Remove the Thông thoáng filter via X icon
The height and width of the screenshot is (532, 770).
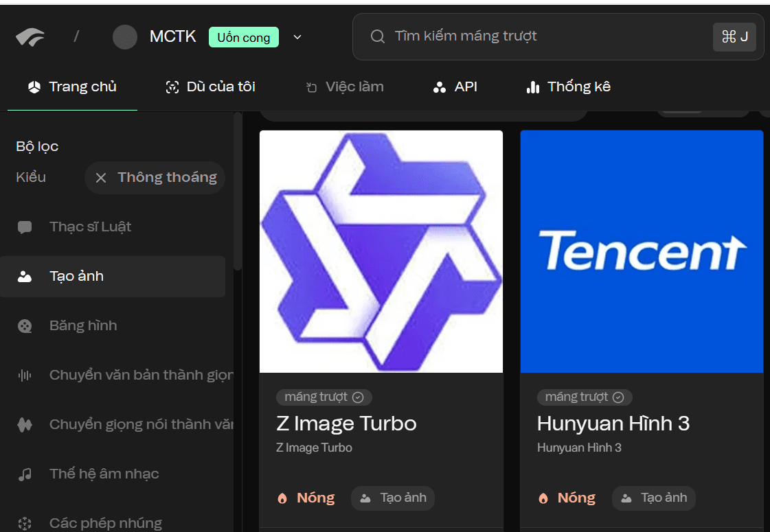[x=101, y=178]
